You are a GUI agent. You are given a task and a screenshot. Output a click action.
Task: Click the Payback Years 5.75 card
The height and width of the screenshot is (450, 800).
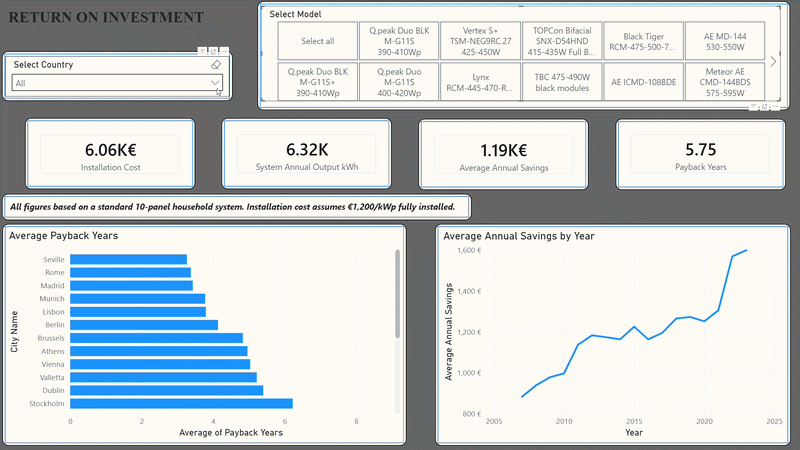point(701,154)
